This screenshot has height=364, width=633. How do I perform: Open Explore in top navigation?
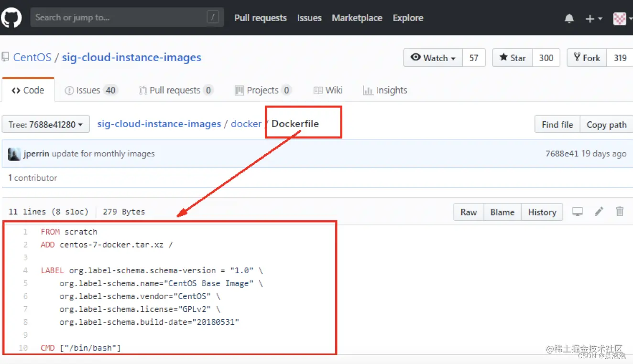click(408, 18)
